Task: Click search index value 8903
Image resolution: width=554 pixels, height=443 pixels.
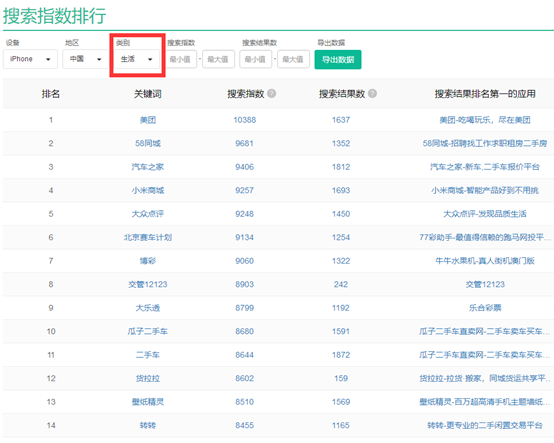Action: click(x=244, y=284)
